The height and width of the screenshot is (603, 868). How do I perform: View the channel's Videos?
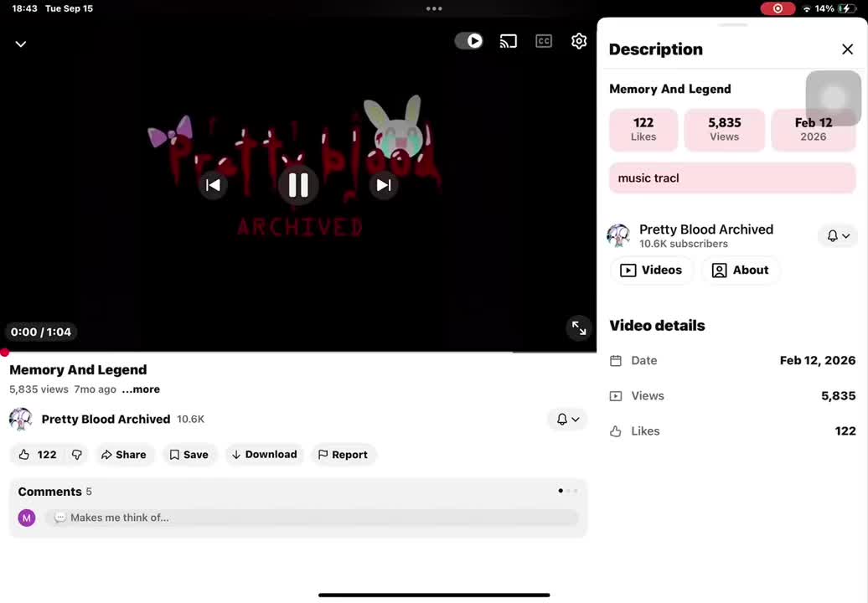coord(652,270)
